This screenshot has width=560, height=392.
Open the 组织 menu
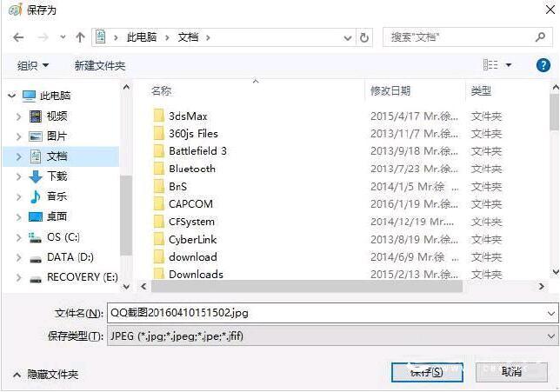pyautogui.click(x=33, y=66)
